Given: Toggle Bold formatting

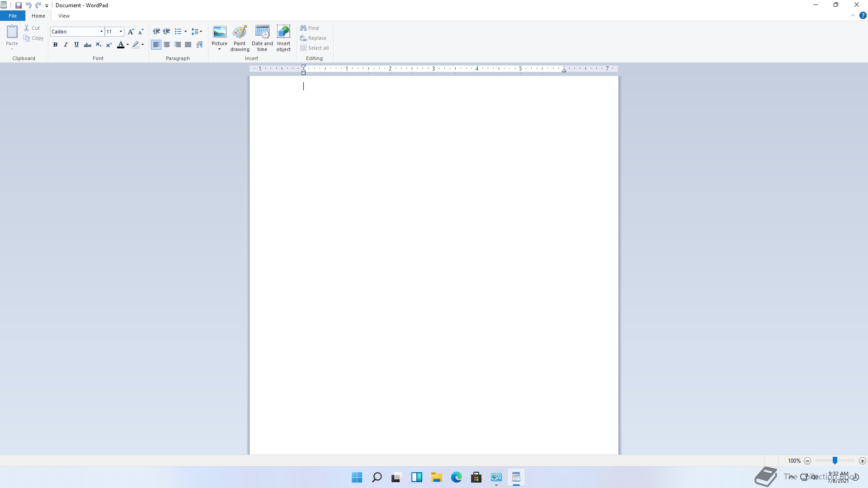Looking at the screenshot, I should click(x=55, y=45).
